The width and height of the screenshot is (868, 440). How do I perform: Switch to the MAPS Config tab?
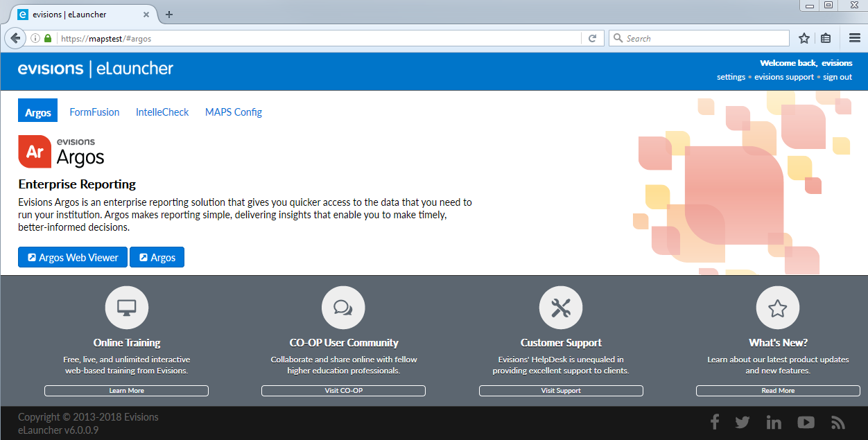[234, 112]
